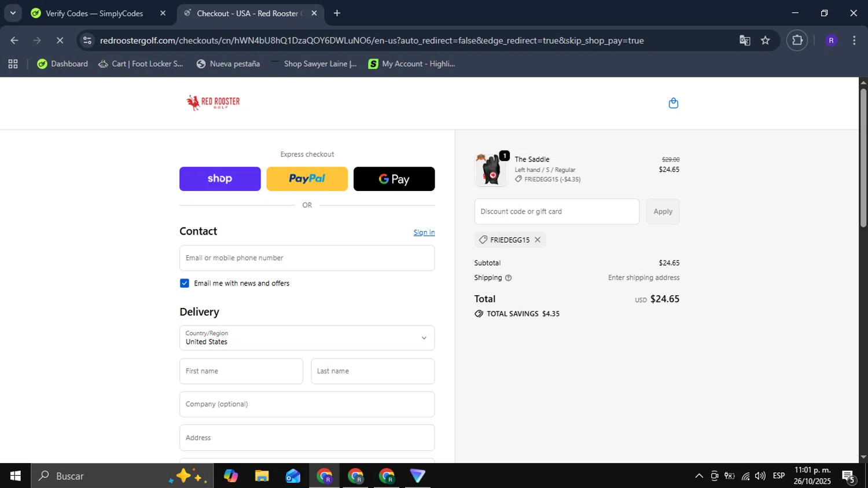Click the shipping help question mark icon
The image size is (868, 488).
click(508, 278)
